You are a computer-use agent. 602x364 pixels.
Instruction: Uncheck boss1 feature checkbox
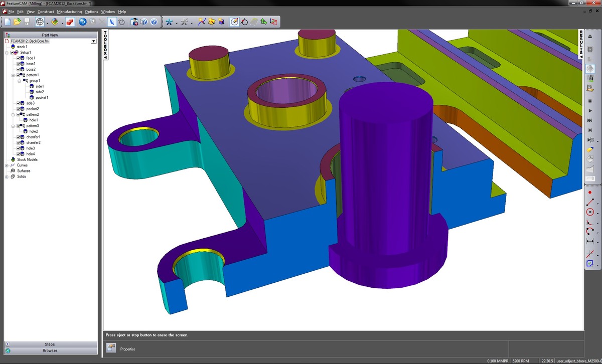[x=19, y=64]
